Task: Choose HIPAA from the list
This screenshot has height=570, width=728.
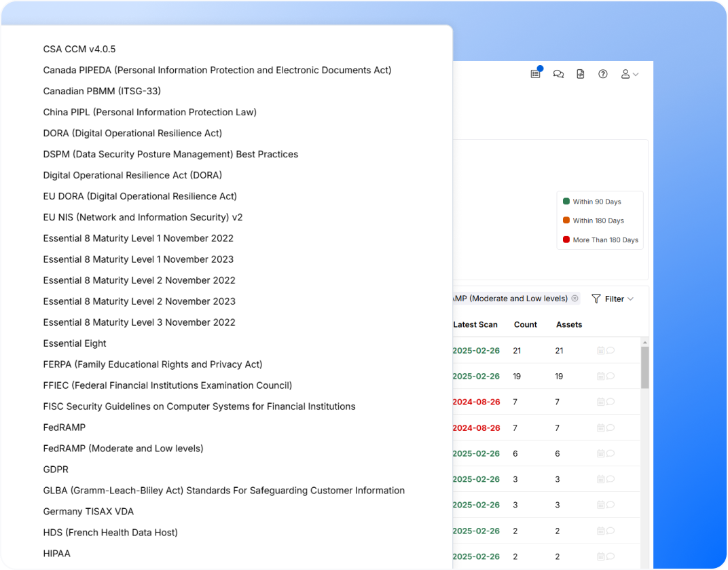Action: pos(56,554)
